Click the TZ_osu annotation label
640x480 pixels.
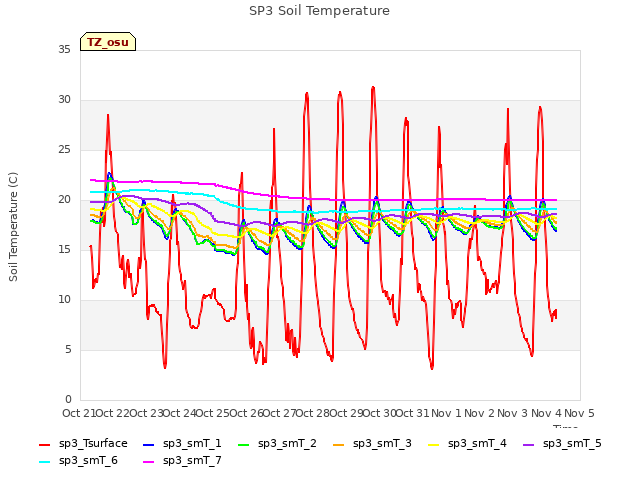tap(108, 42)
